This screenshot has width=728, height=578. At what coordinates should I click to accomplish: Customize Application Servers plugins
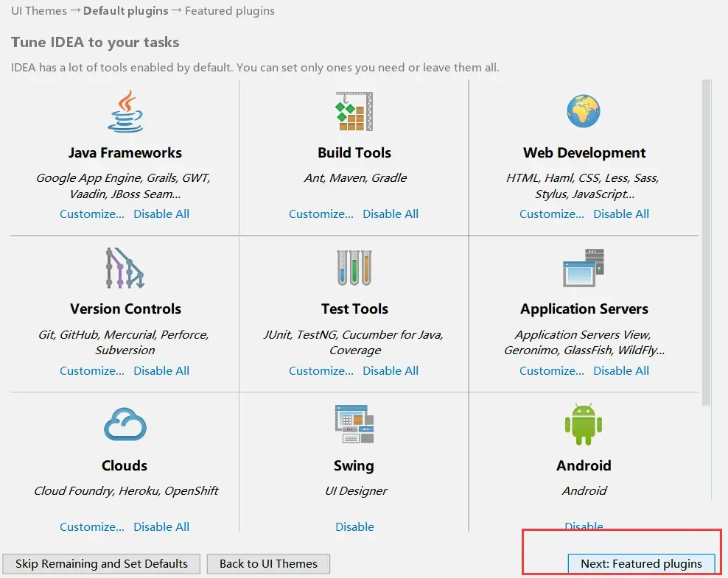(x=552, y=370)
